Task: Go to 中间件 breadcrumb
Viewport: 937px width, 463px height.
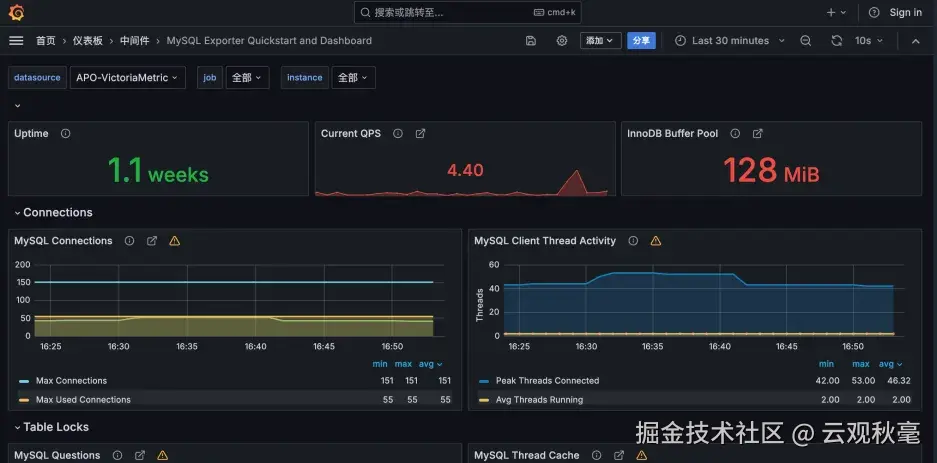Action: 134,41
